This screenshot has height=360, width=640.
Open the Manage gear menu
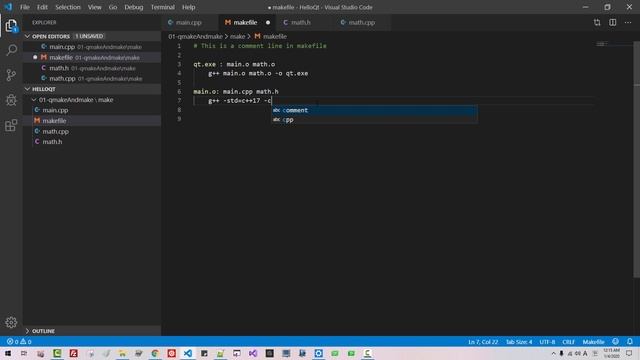(11, 322)
